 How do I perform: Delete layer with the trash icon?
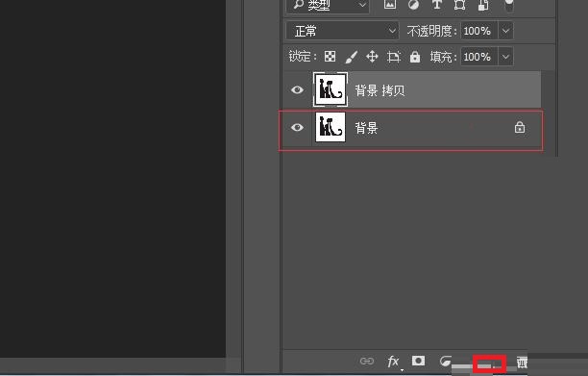pos(522,363)
